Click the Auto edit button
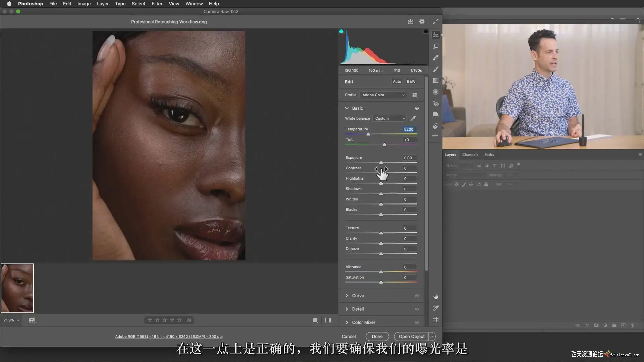Viewport: 644px width, 362px height. (397, 81)
